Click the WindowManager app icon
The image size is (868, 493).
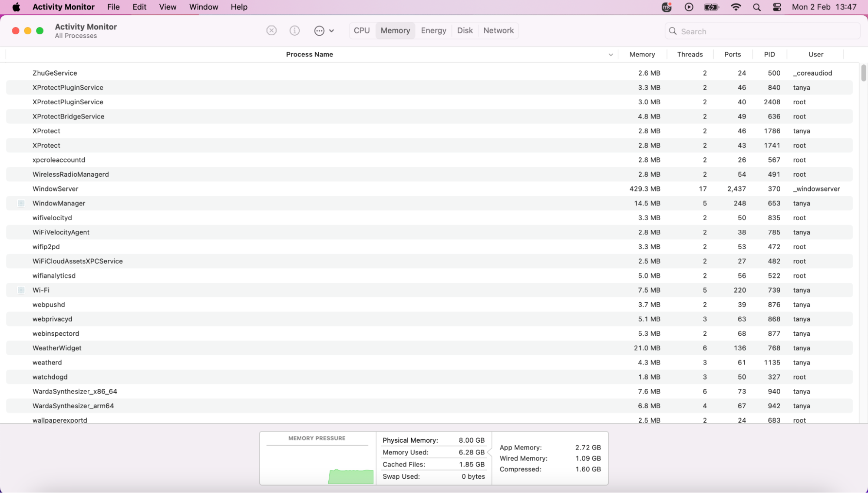pyautogui.click(x=21, y=203)
